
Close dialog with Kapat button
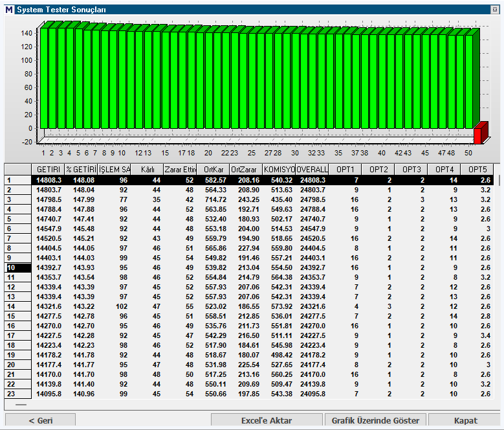465,420
